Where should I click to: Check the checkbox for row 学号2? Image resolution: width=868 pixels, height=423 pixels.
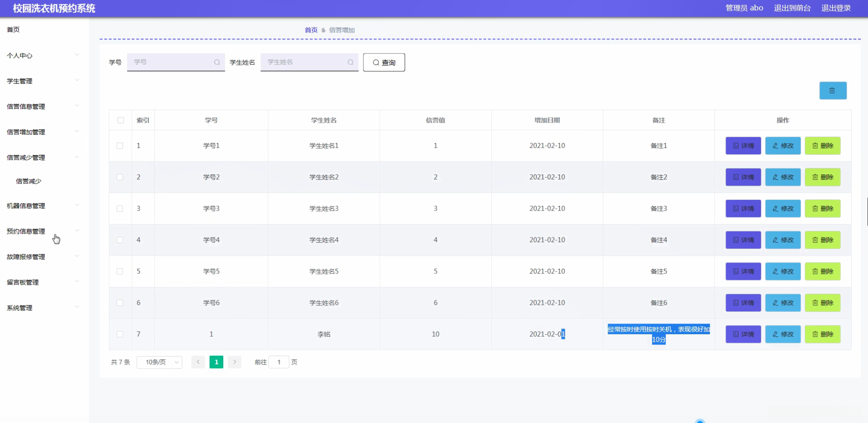(x=120, y=177)
